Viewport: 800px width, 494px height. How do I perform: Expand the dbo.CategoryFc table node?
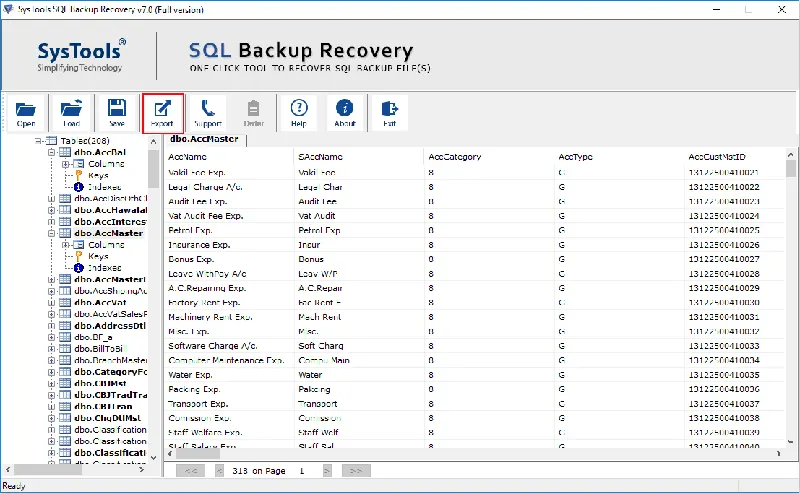52,372
